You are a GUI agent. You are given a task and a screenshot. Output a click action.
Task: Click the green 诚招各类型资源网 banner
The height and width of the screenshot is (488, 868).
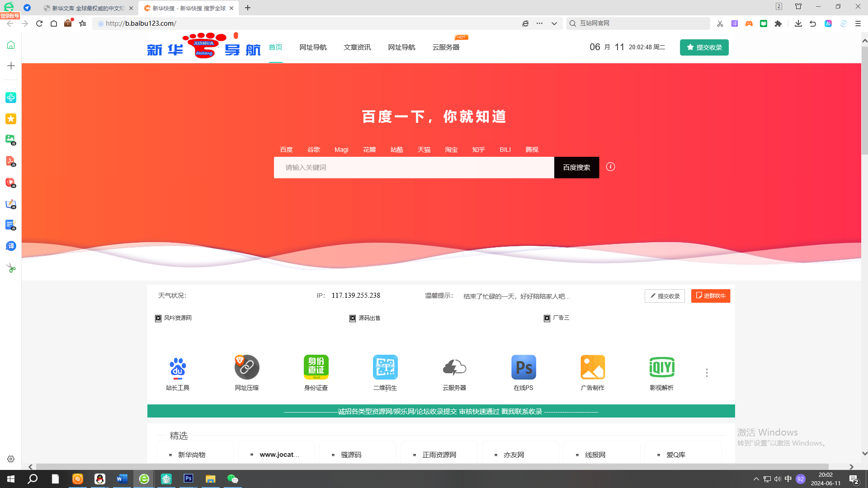pos(441,411)
